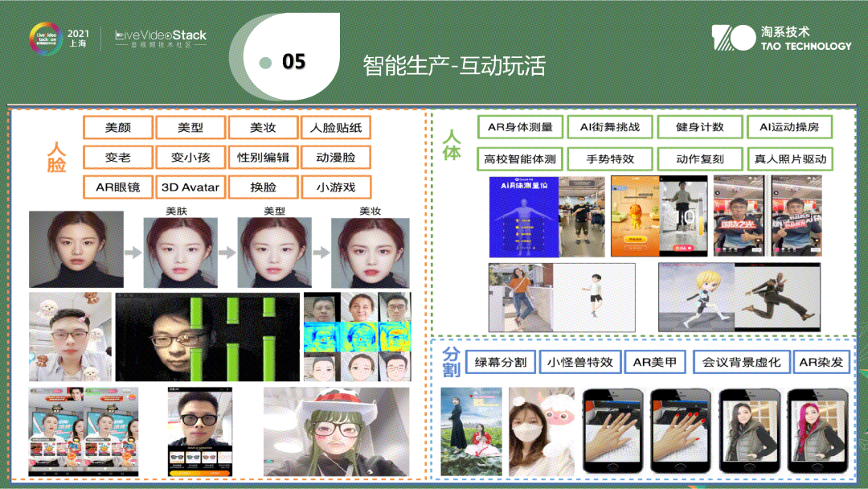Click 真人照片驱动 feature

pyautogui.click(x=790, y=158)
